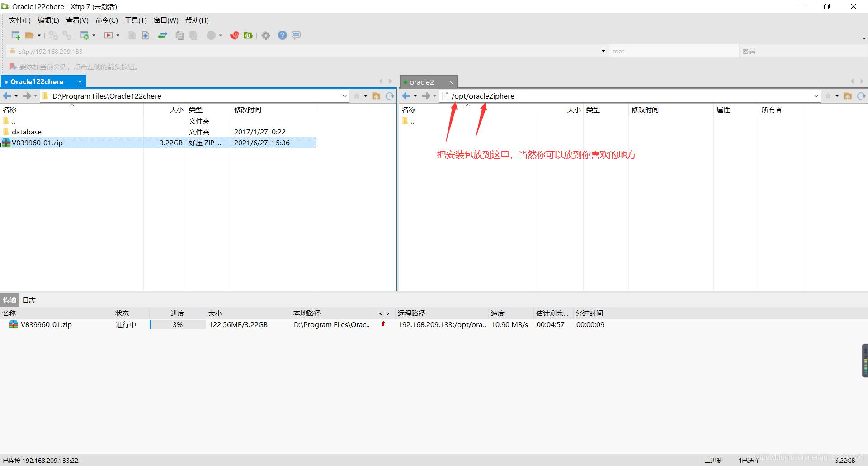Viewport: 868px width, 466px height.
Task: Close the oracle2 tab
Action: pyautogui.click(x=451, y=82)
